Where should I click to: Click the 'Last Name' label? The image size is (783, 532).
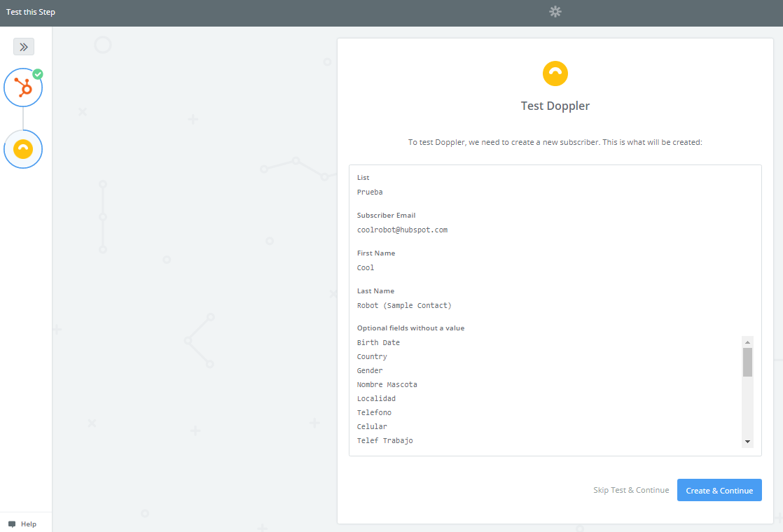coord(375,291)
